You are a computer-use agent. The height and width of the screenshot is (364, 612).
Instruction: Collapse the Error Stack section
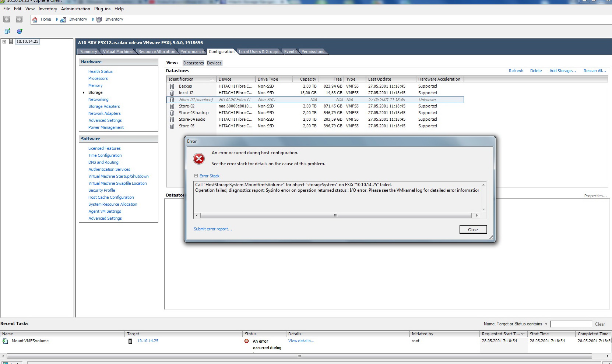[x=196, y=176]
